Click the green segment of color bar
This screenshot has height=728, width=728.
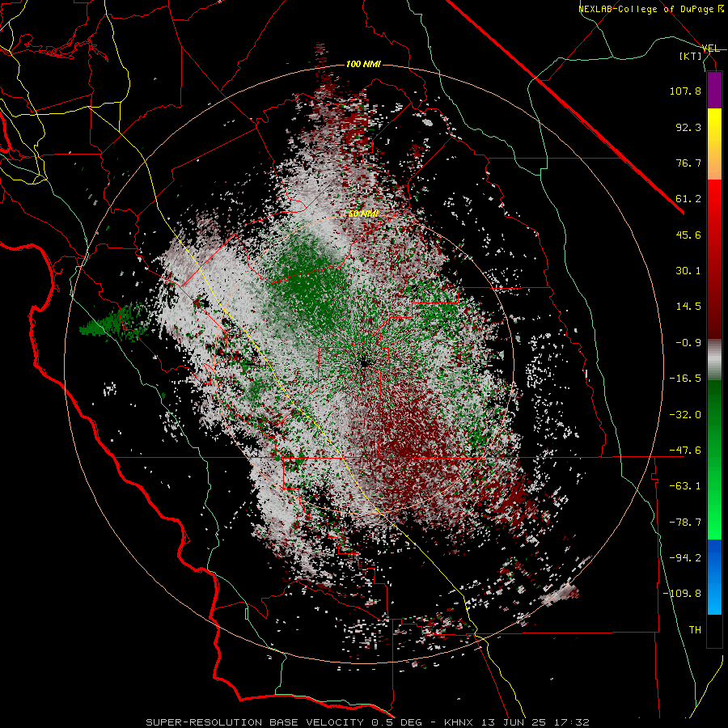point(714,459)
